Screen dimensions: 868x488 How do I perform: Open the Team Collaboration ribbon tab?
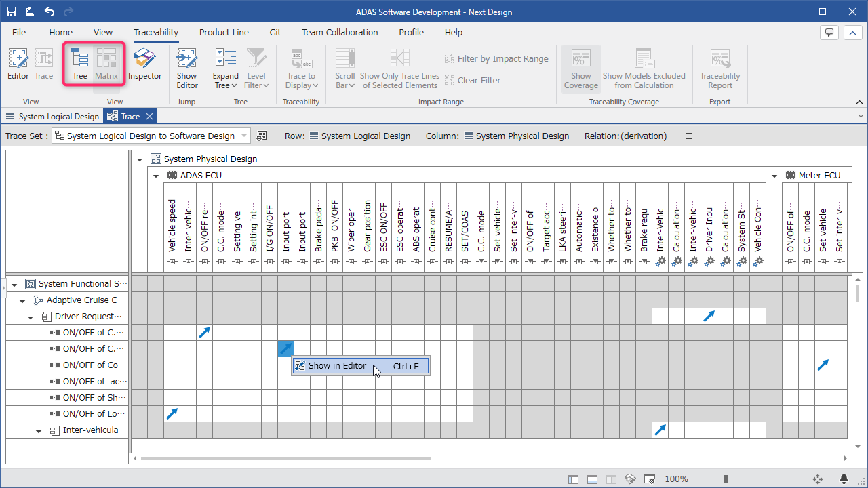340,32
